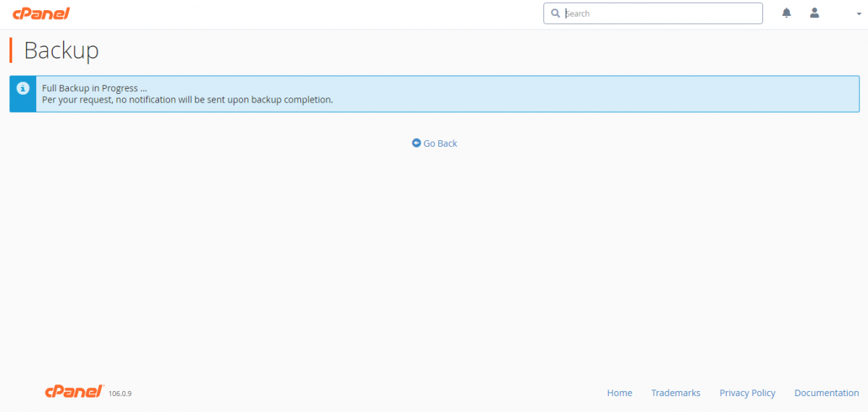Viewport: 868px width, 412px height.
Task: Expand the user menu dropdown caret
Action: pos(848,14)
